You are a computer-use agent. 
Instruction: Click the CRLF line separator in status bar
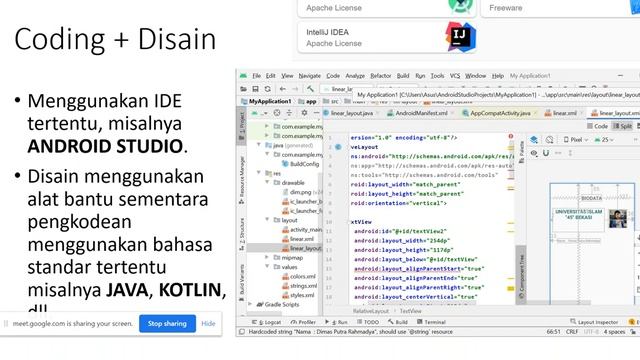[572, 332]
